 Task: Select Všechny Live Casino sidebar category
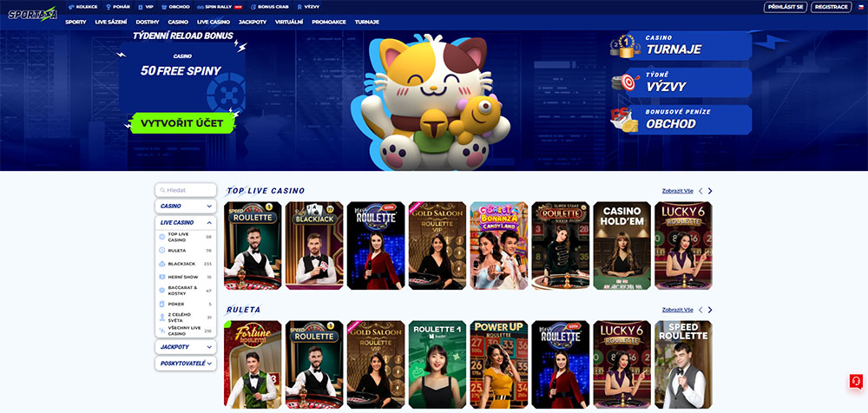point(186,331)
